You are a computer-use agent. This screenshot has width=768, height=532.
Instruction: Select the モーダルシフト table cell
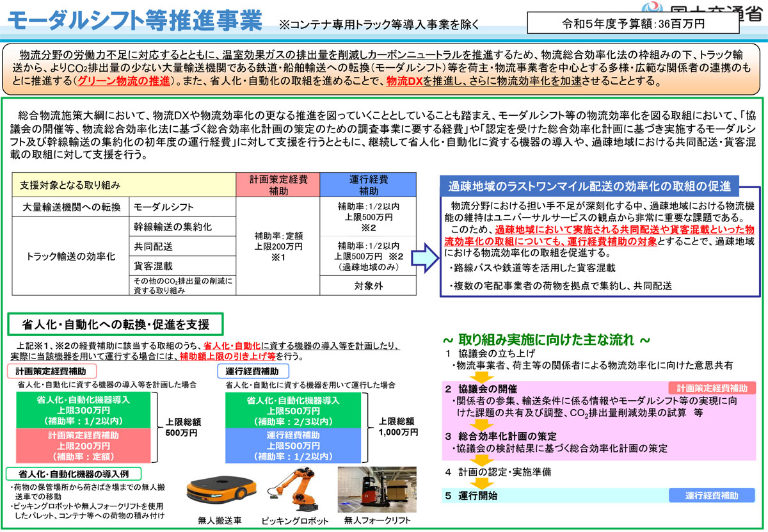pos(184,207)
